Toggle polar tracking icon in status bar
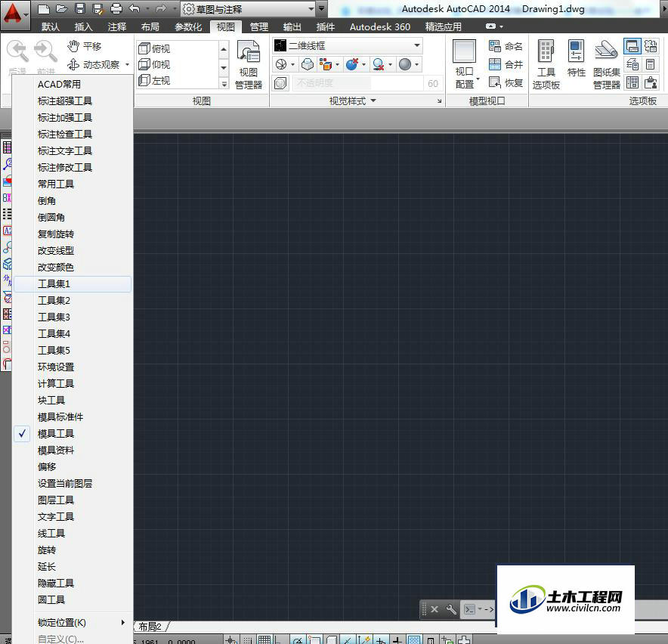This screenshot has height=644, width=668. click(x=298, y=640)
